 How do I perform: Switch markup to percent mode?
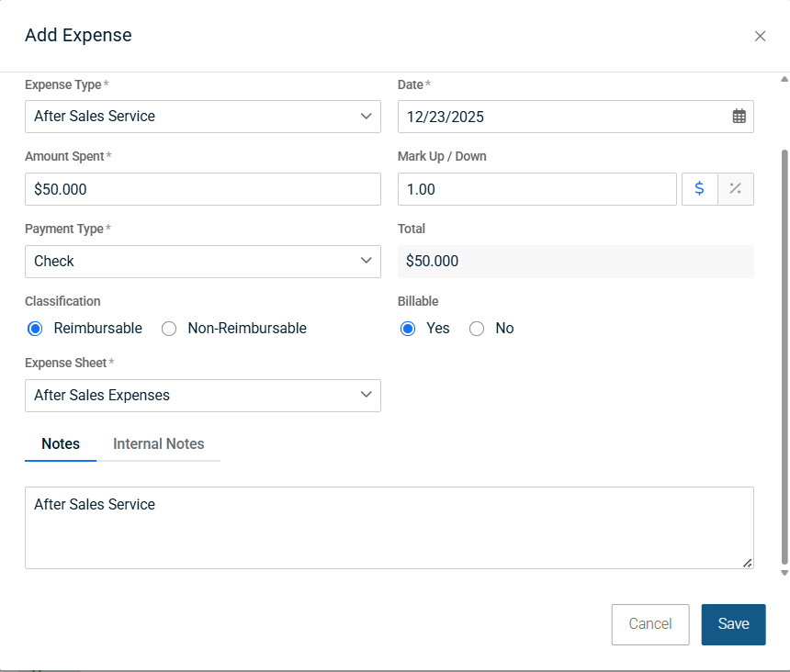click(735, 189)
